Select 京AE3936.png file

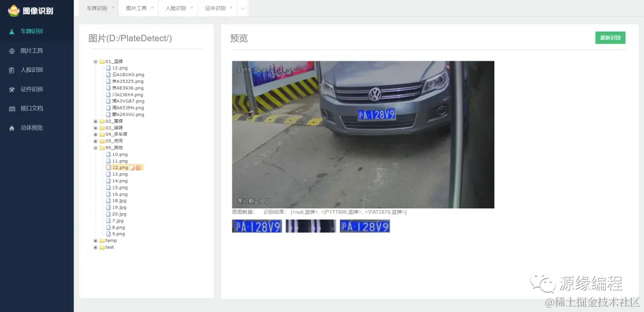pyautogui.click(x=128, y=88)
